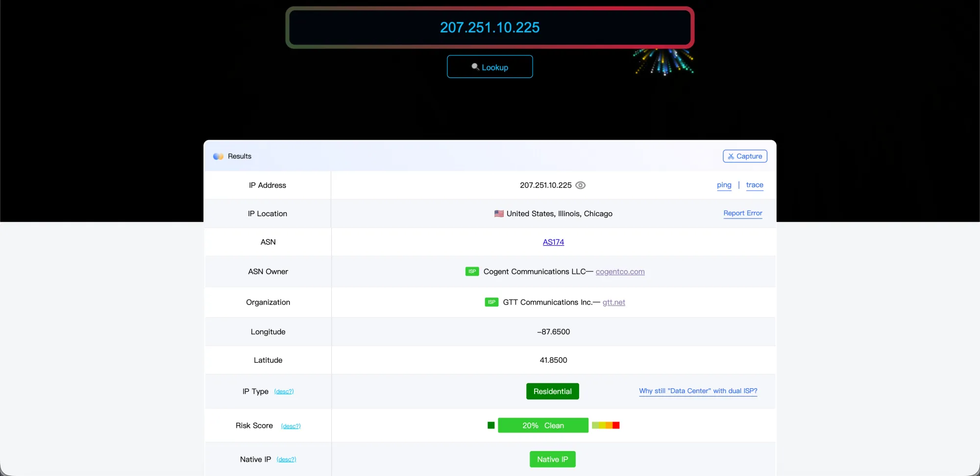
Task: Open the ping link
Action: (724, 185)
